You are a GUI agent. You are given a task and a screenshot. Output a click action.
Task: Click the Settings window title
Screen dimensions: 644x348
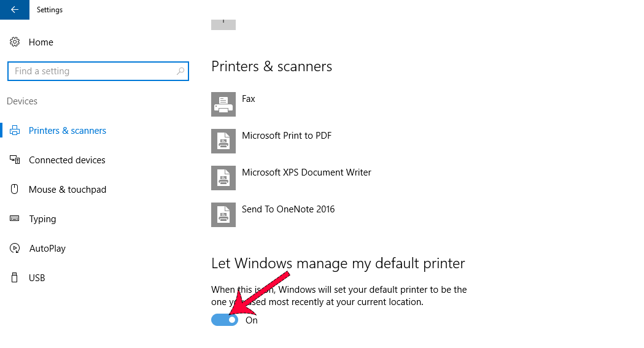point(50,10)
